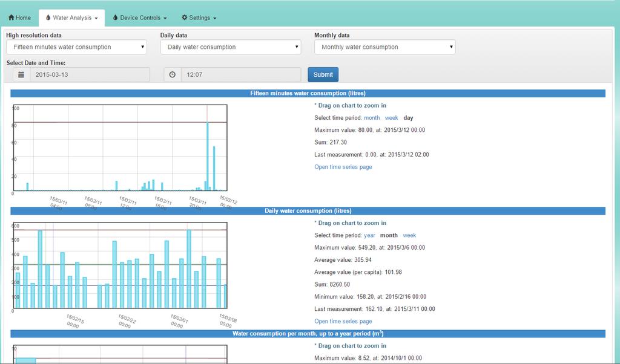Viewport: 620px width, 364px height.
Task: Click the 'Sum: 8260.50' text
Action: 332,284
